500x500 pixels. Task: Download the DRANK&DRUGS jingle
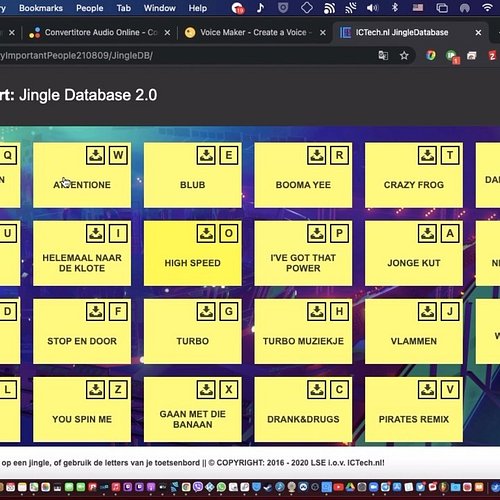click(x=317, y=389)
